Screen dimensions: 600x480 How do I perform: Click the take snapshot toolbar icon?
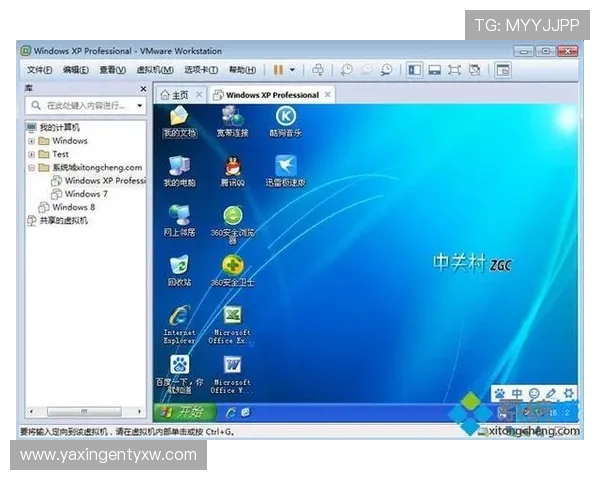[346, 70]
